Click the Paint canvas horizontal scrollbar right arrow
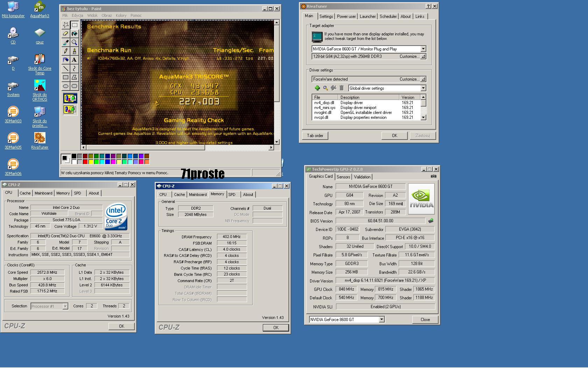This screenshot has width=588, height=368. click(271, 148)
